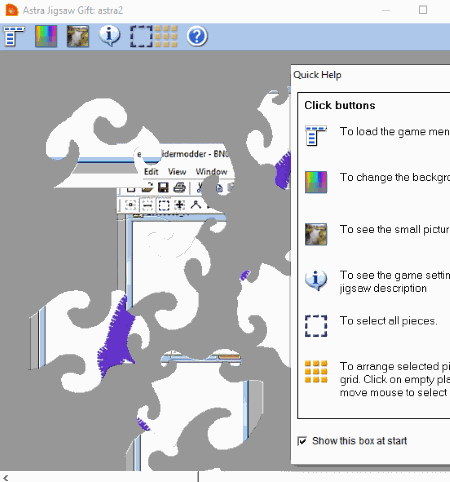The image size is (450, 482).
Task: Click the "Click buttons" heading text
Action: [340, 105]
